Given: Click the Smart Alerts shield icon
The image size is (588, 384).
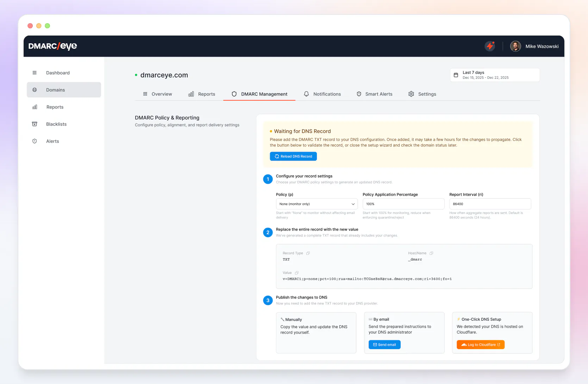Looking at the screenshot, I should [359, 94].
